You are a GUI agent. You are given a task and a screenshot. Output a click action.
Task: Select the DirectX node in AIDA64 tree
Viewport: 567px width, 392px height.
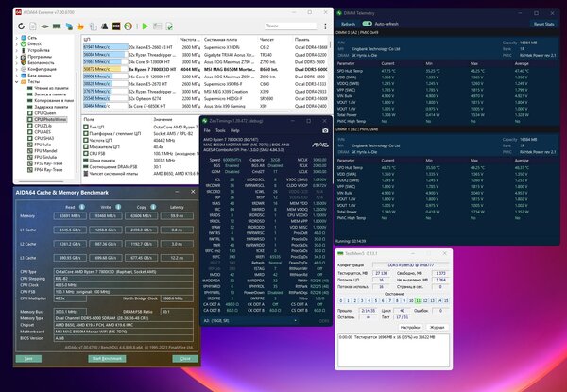35,43
